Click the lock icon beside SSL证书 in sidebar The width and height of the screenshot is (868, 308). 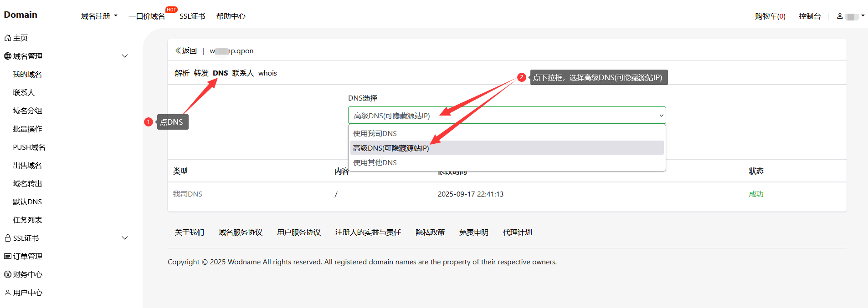[8, 238]
